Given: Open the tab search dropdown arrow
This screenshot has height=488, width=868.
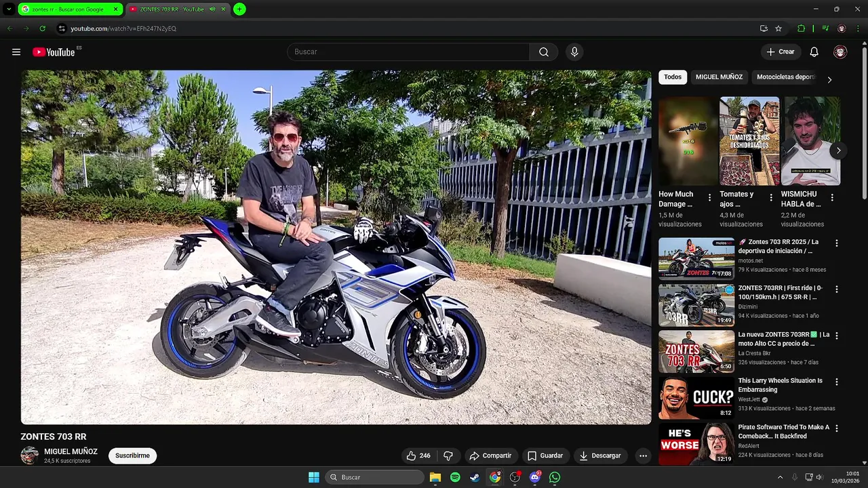Looking at the screenshot, I should pos(9,9).
